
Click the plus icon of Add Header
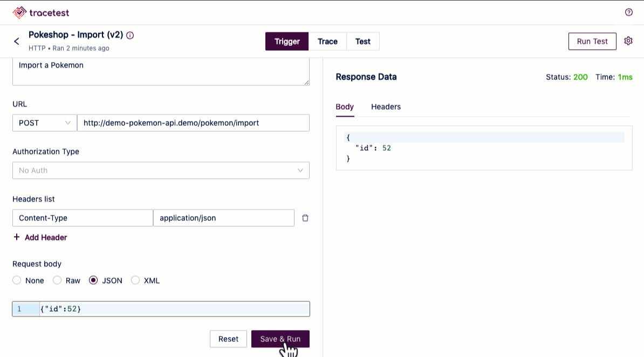16,237
